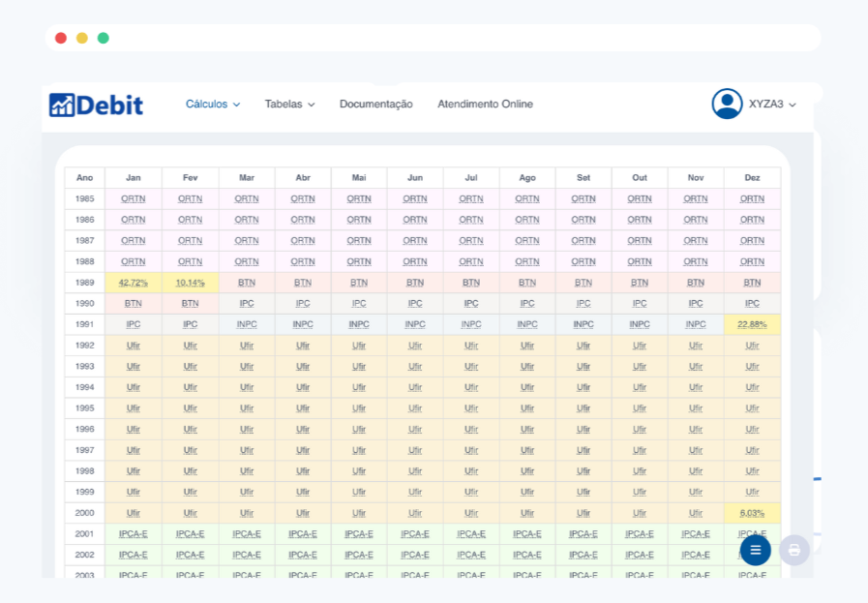The image size is (868, 603).
Task: Open the 22.88% link for Dez 1991
Action: pos(752,324)
